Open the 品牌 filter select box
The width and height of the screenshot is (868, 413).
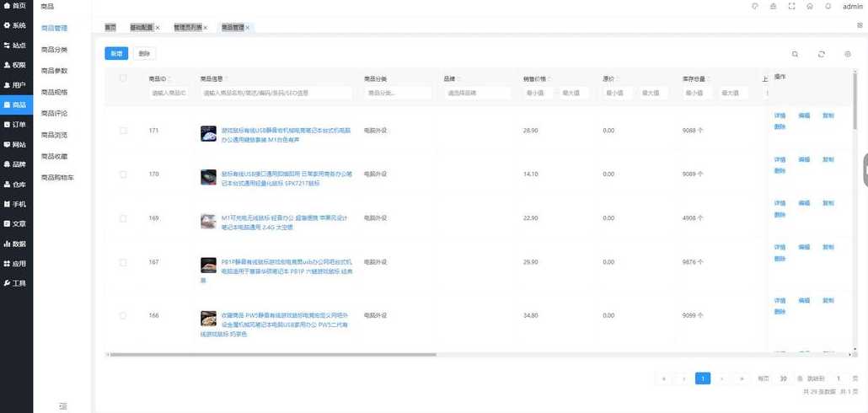(477, 93)
